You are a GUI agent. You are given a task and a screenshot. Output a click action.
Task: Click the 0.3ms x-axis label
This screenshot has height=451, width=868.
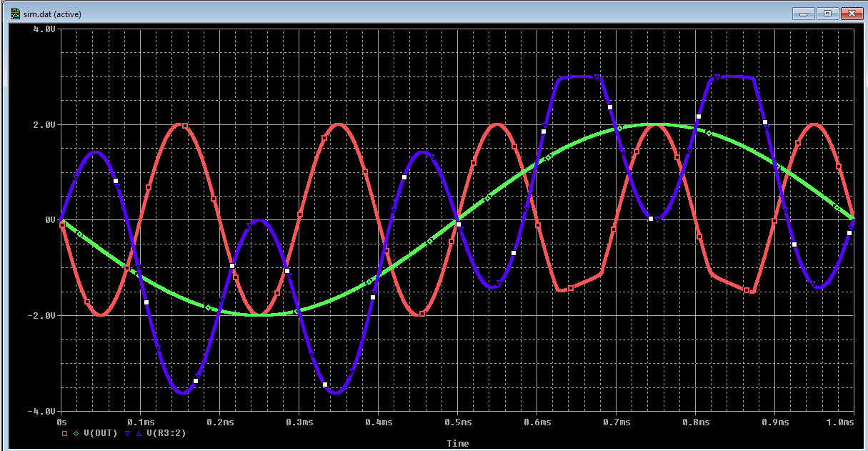coord(299,423)
